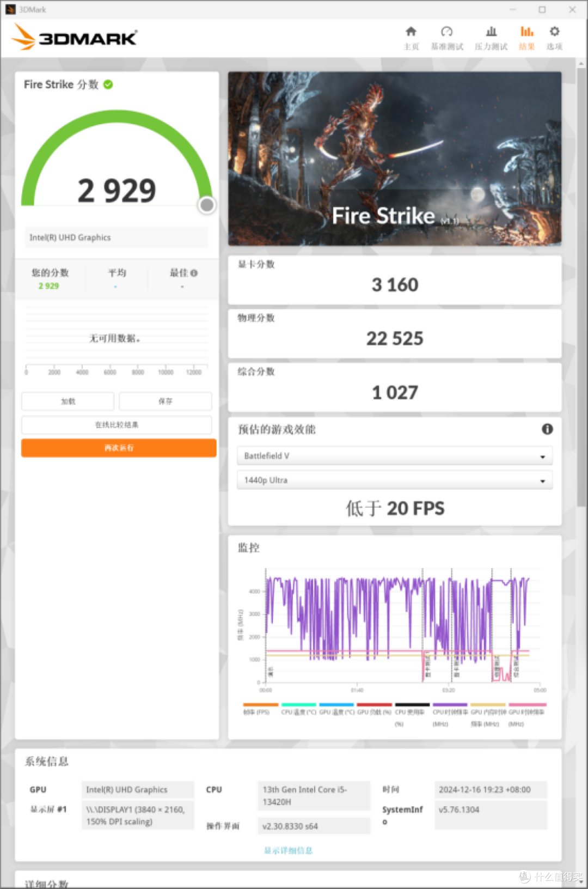Click the 3DMark title bar app icon
Screen dimensions: 588x889
[x=10, y=9]
